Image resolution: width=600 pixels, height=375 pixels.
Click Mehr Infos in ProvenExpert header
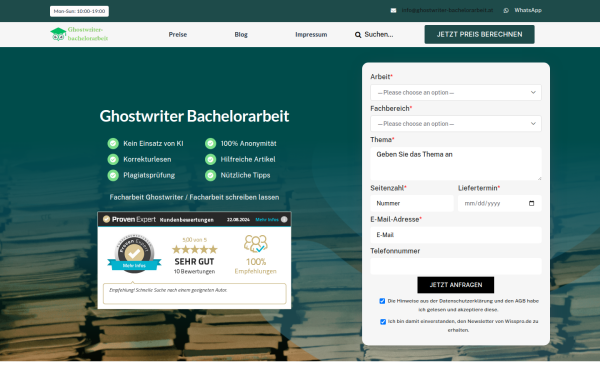click(x=267, y=220)
